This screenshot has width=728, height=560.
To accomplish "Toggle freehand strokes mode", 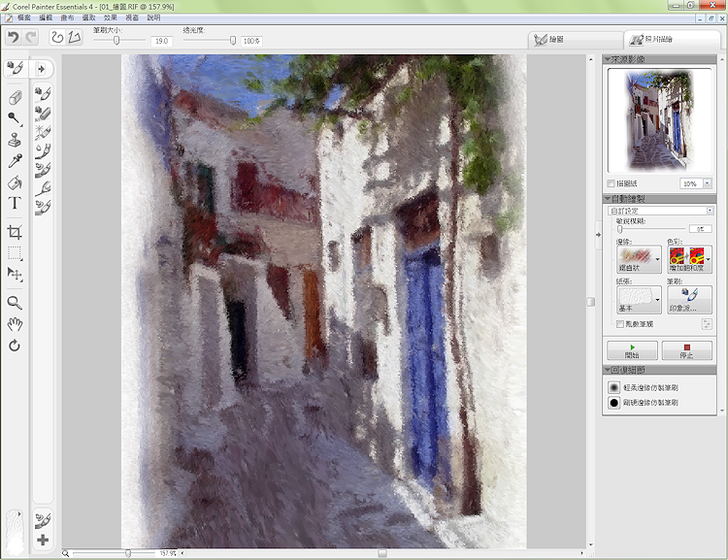I will pyautogui.click(x=57, y=37).
